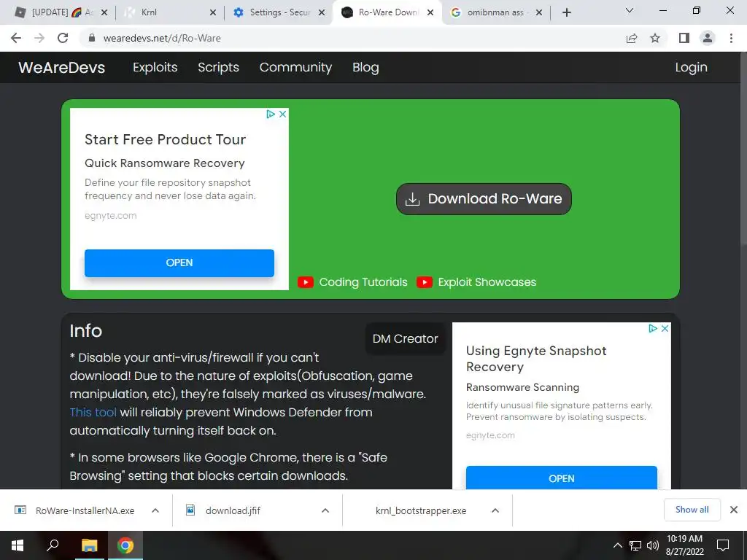Open Windows taskbar search
This screenshot has width=747, height=560.
(53, 545)
